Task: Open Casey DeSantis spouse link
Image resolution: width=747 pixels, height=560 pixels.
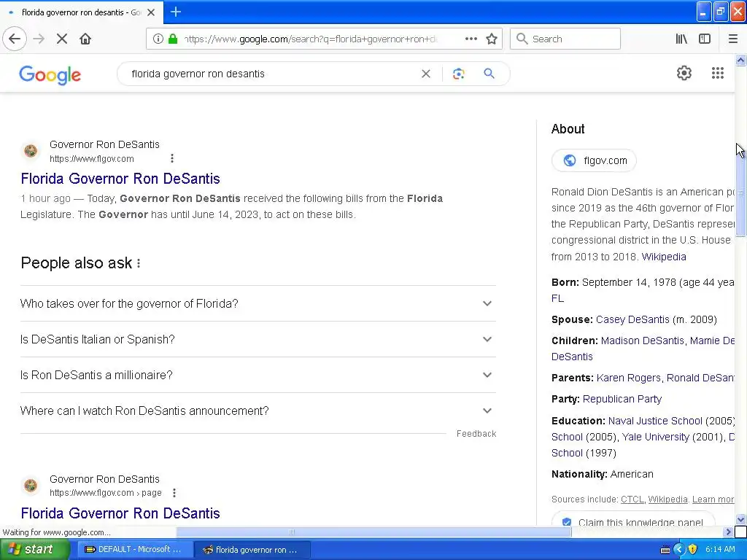Action: pyautogui.click(x=632, y=319)
